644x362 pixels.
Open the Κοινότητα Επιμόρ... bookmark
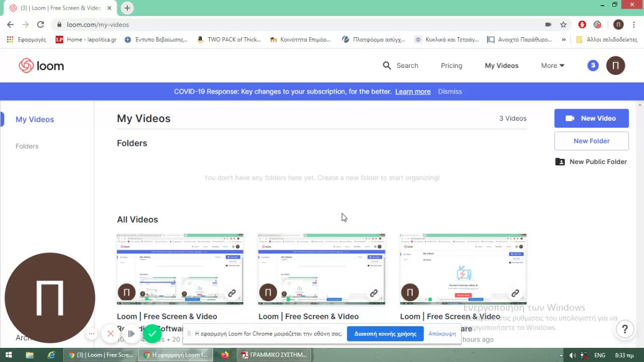[x=300, y=39]
